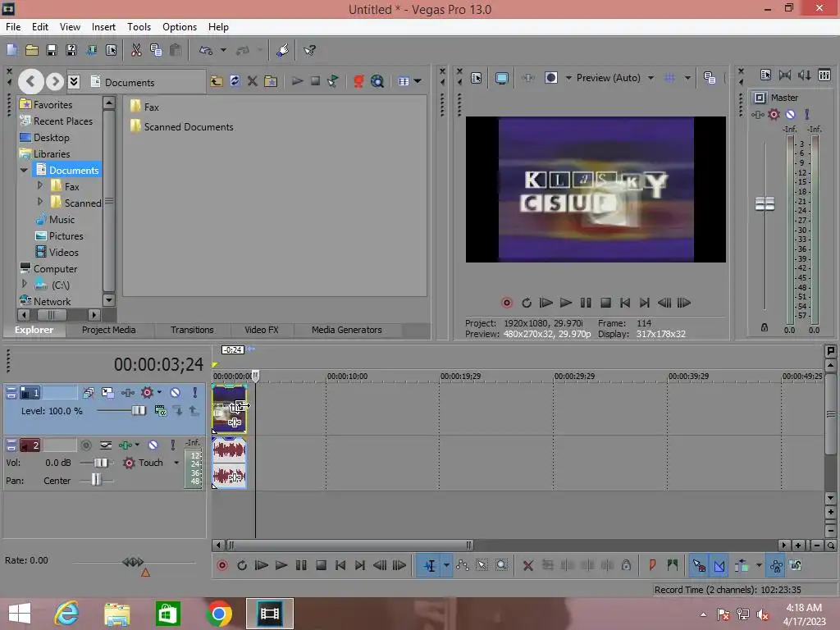Refresh the Explorer file list
Image resolution: width=840 pixels, height=630 pixels.
click(x=235, y=81)
